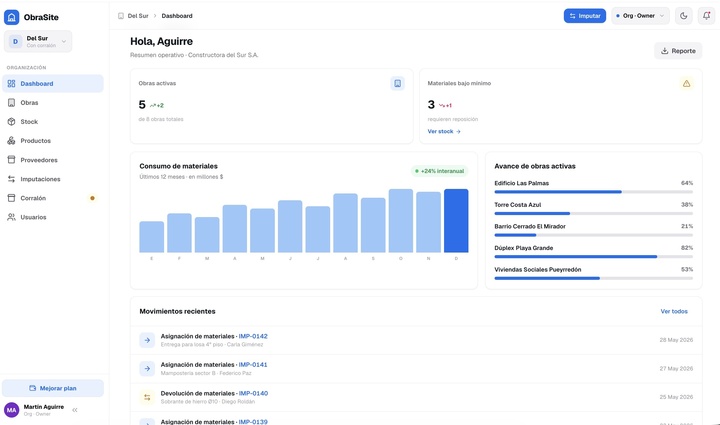The image size is (720, 425).
Task: Click the MA user avatar
Action: 11,410
